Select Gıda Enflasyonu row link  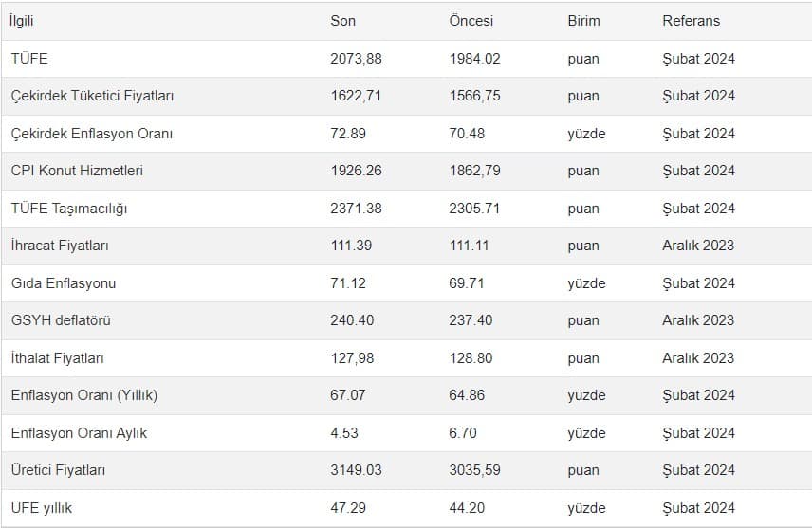(64, 283)
